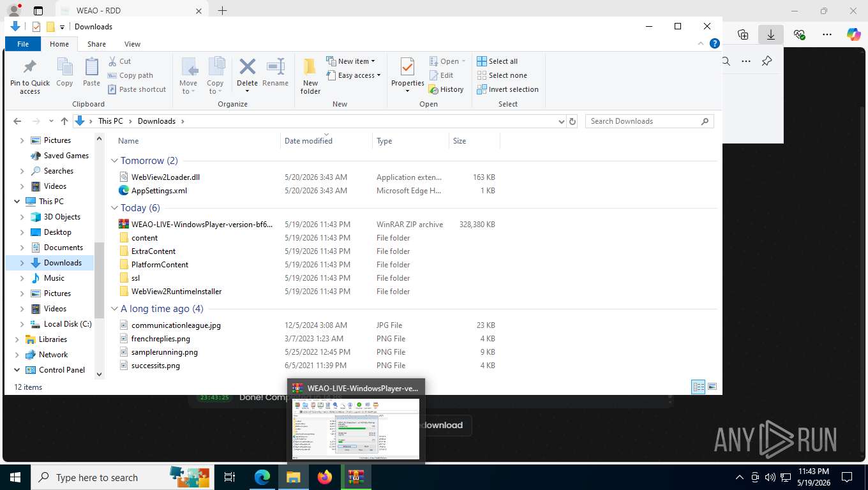868x490 pixels.
Task: Click Pin to Quick access icon
Action: [x=29, y=77]
